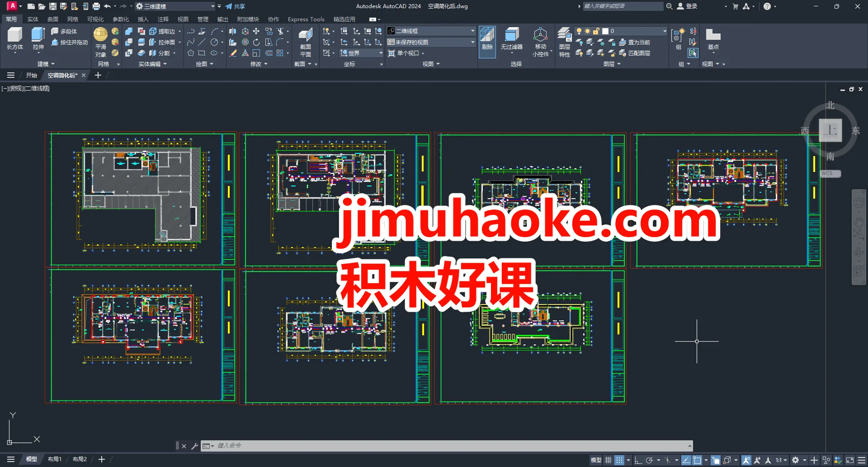Toggle snap mode in status bar
Viewport: 868px width, 467px height.
619,459
